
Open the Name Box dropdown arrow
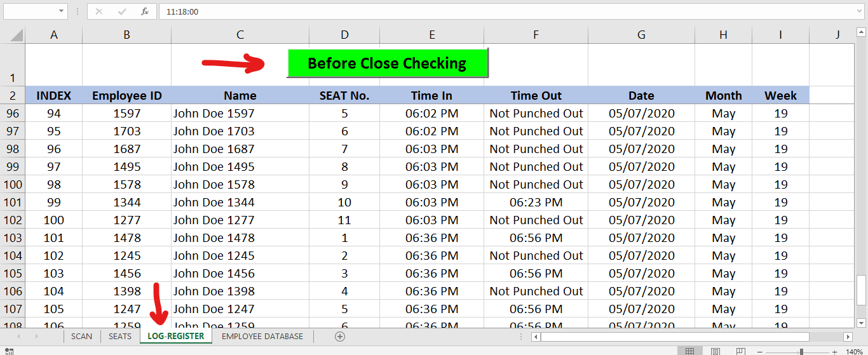coord(62,11)
